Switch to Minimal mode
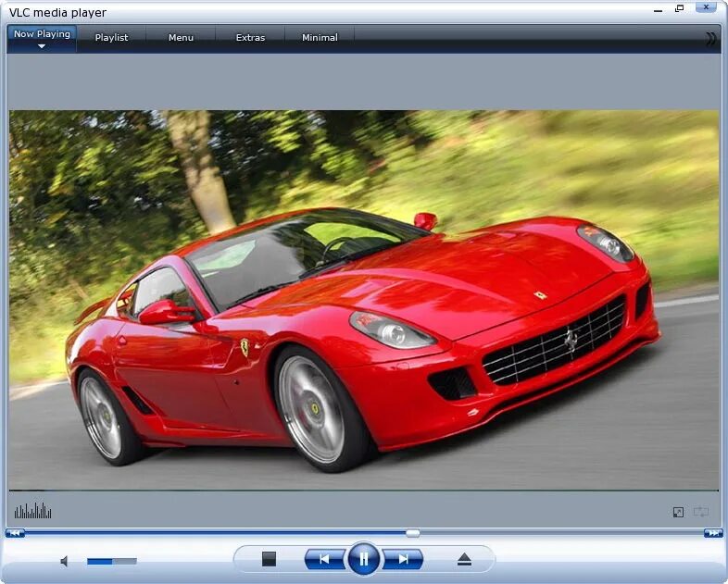 click(x=320, y=38)
